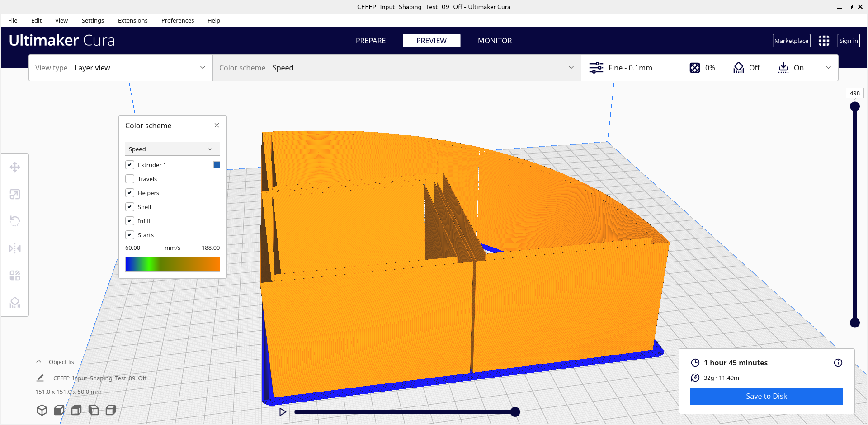
Task: Click the Save to Disk button
Action: [x=766, y=396]
